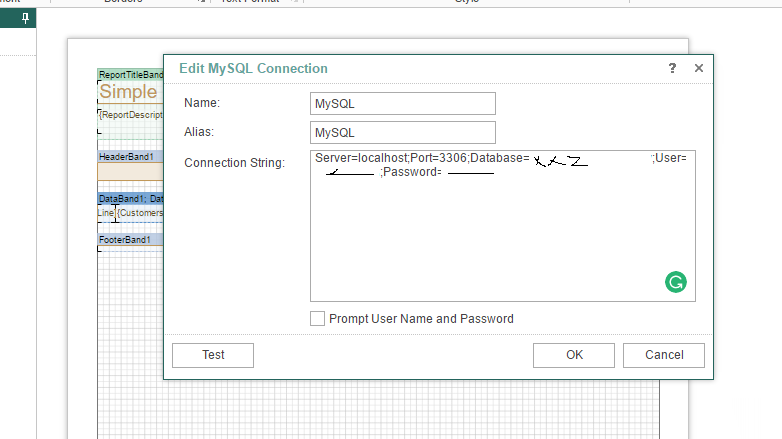The image size is (782, 439).
Task: Cancel the Edit MySQL Connection dialog
Action: coord(664,355)
